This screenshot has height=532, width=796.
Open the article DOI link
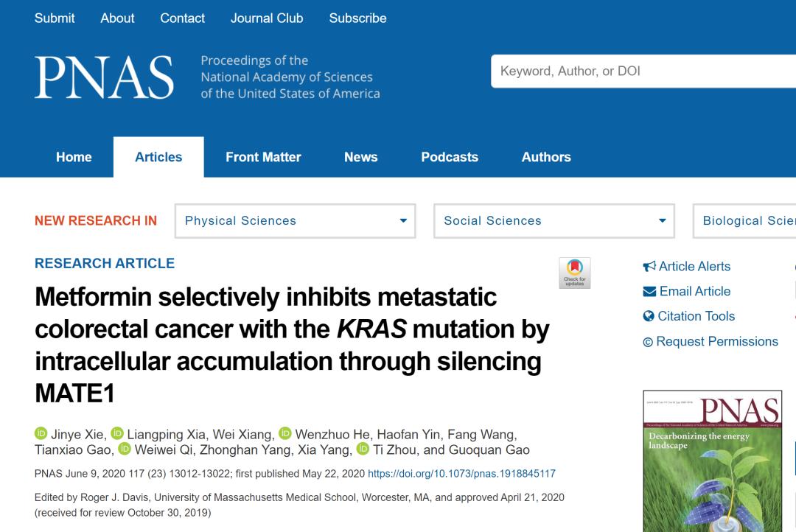(461, 474)
